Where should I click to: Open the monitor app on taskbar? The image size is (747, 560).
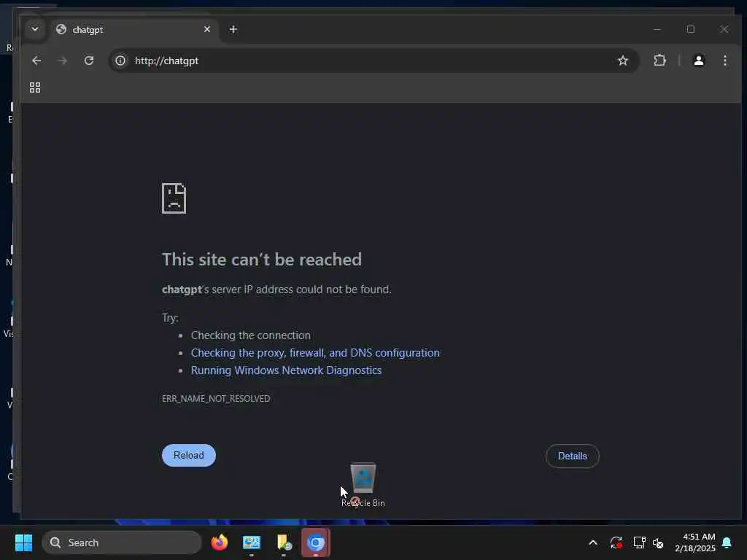pos(252,542)
